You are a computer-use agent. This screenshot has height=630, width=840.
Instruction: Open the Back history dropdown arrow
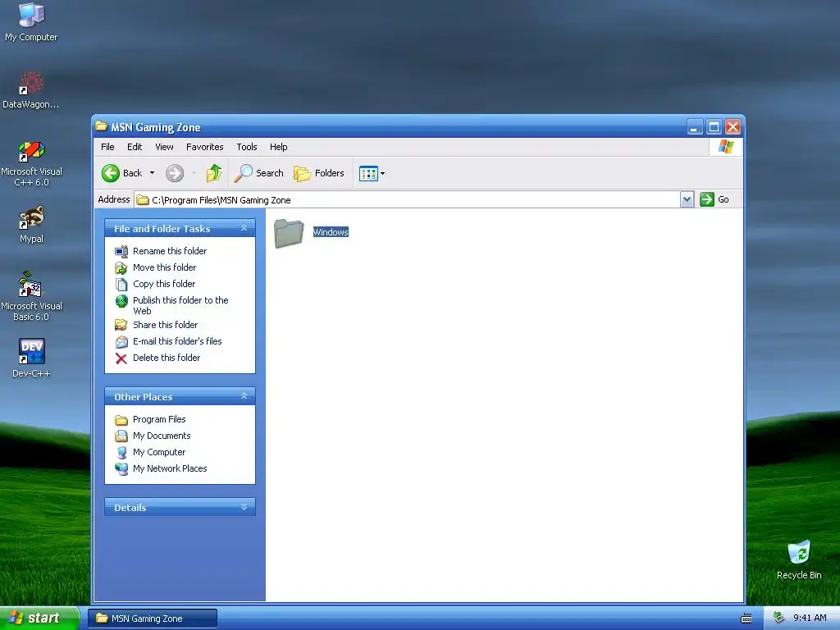152,173
